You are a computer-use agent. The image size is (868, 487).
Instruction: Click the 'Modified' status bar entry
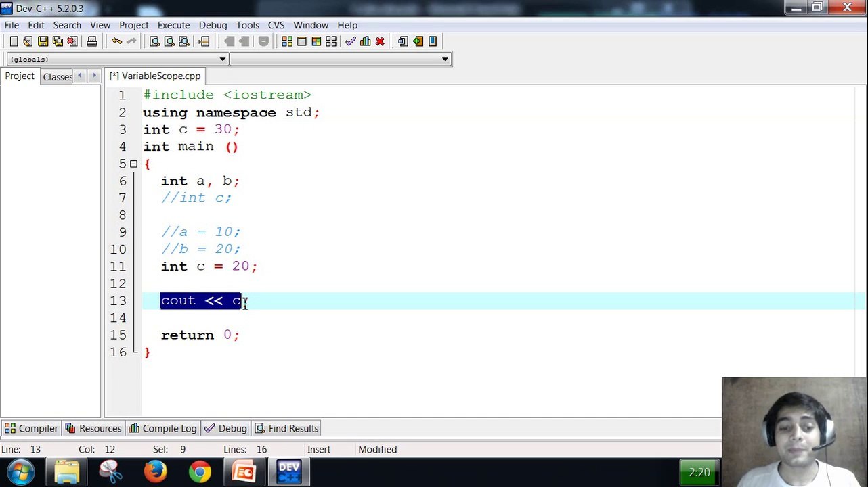(x=378, y=449)
